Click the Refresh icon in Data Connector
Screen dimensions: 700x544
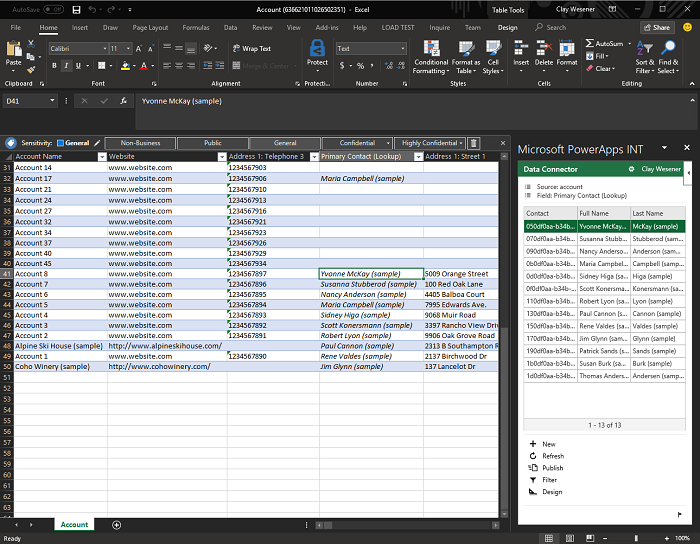click(532, 456)
